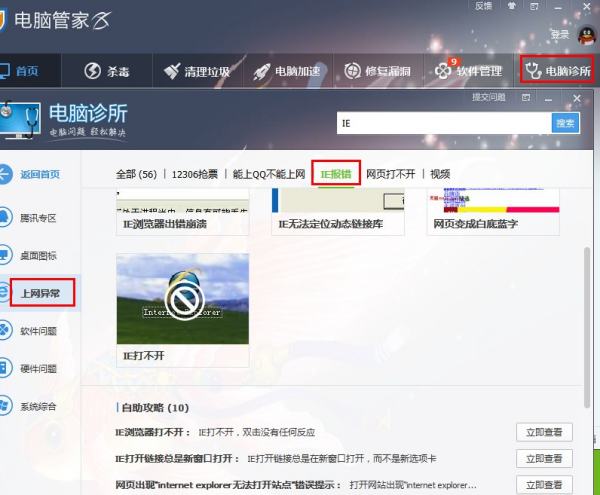Click the 电脑诊所 computer logo icon
The height and width of the screenshot is (495, 600).
click(x=20, y=120)
